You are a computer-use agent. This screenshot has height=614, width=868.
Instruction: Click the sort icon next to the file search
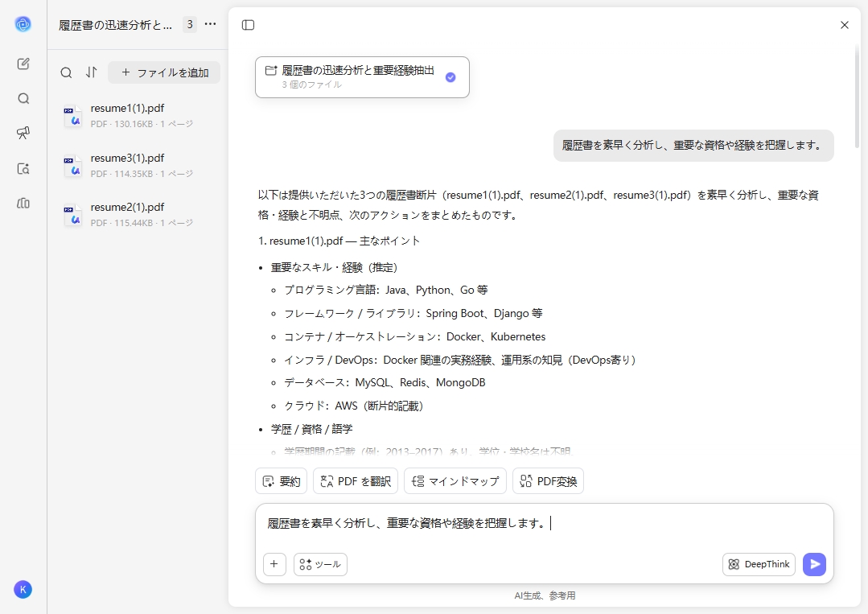(x=92, y=72)
